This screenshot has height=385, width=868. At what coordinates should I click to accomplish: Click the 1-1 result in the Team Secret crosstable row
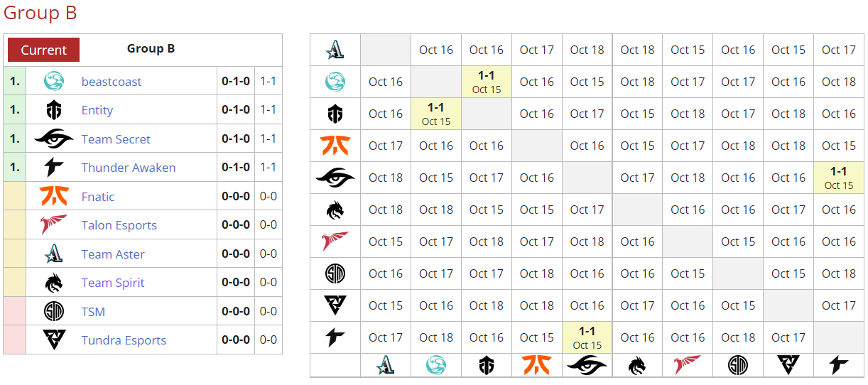click(x=839, y=178)
